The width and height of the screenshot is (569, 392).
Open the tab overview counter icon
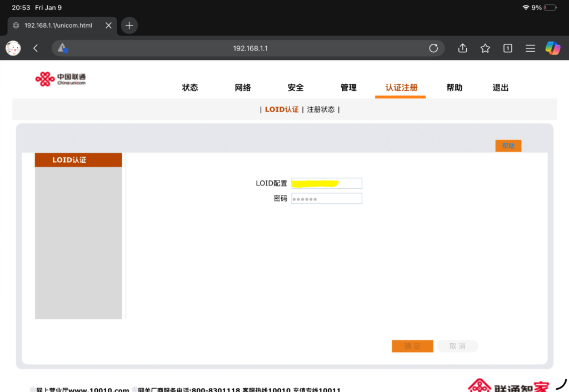click(507, 48)
